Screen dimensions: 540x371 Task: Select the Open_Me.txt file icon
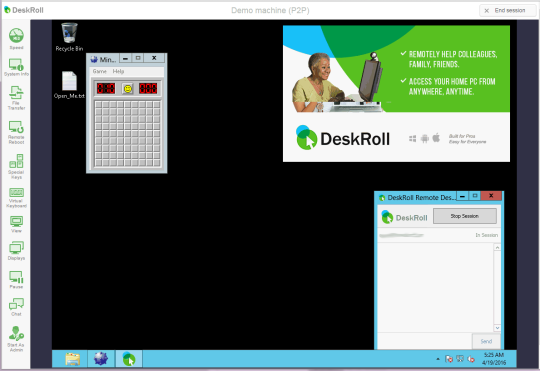(x=69, y=85)
